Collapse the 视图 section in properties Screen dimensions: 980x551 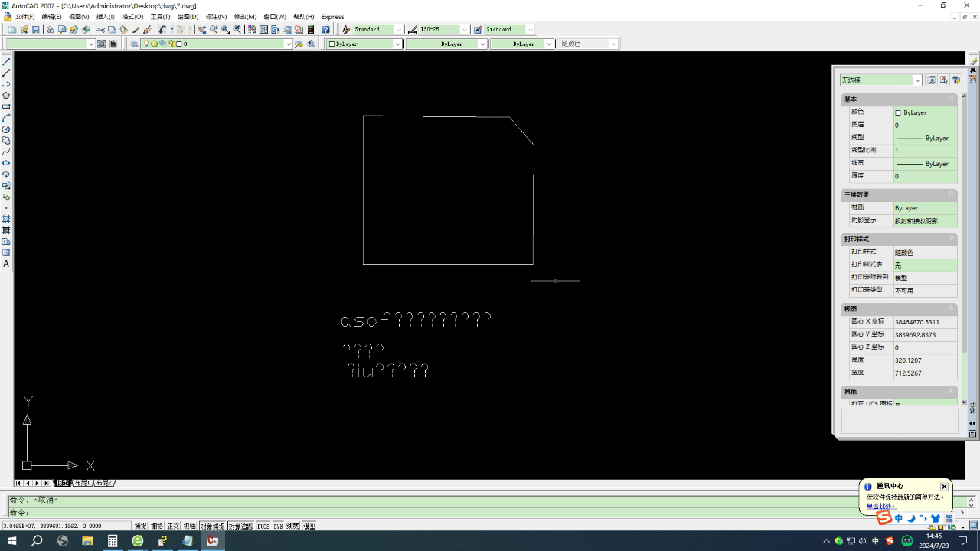coord(952,309)
